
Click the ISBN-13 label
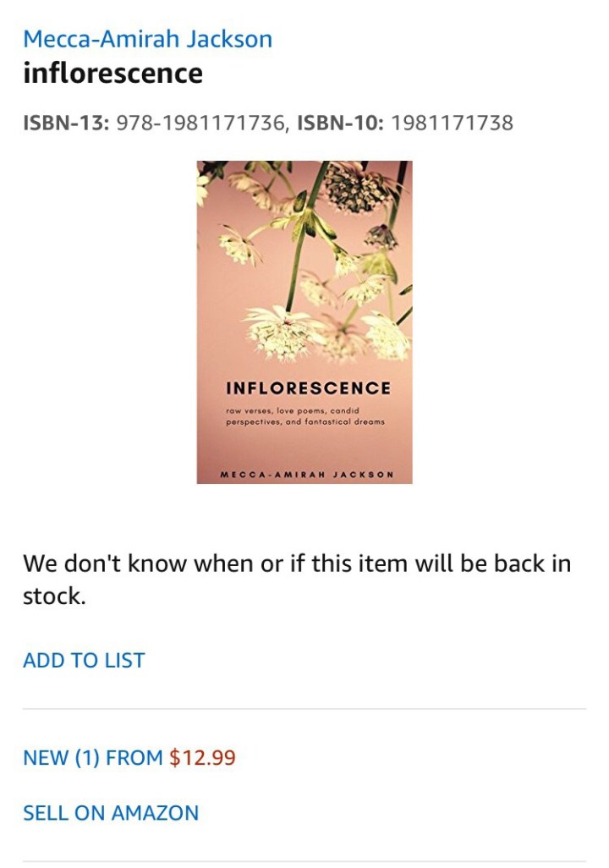pos(66,123)
